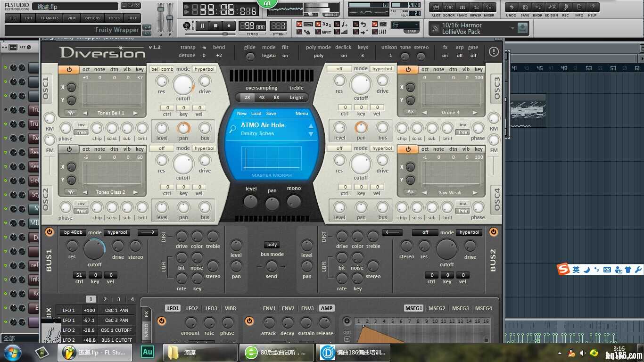
Task: Open the OPTIONS menu
Action: coord(92,18)
